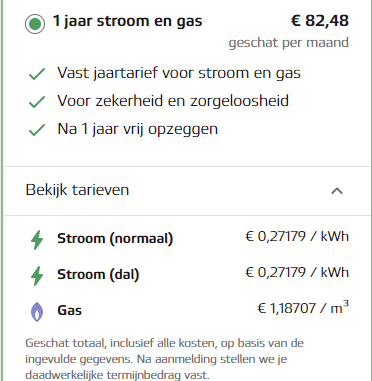Click the 'Stroom (normaal)' label
The image size is (372, 381).
tap(115, 239)
